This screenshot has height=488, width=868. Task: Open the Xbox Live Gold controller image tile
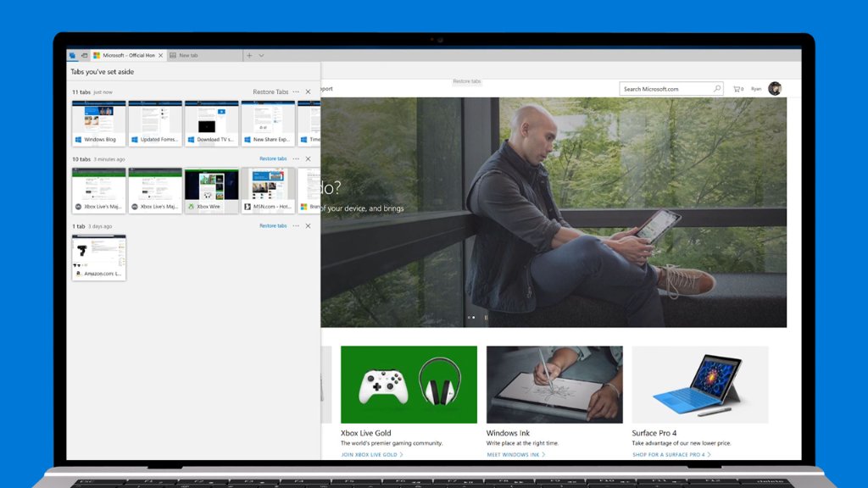tap(409, 385)
